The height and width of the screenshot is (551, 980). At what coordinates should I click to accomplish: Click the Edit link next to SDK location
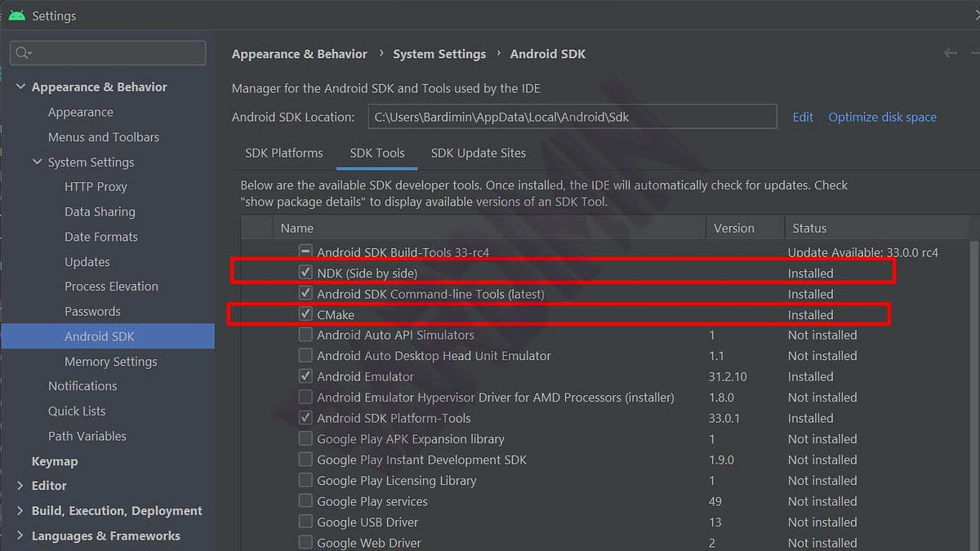(802, 117)
